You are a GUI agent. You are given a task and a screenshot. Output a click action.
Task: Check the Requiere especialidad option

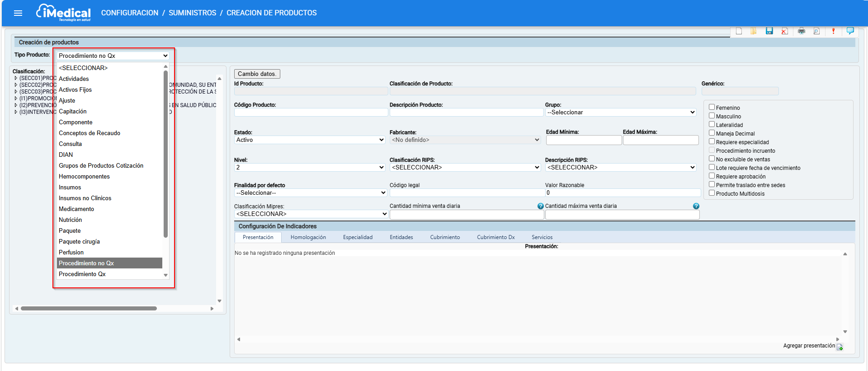click(x=712, y=141)
